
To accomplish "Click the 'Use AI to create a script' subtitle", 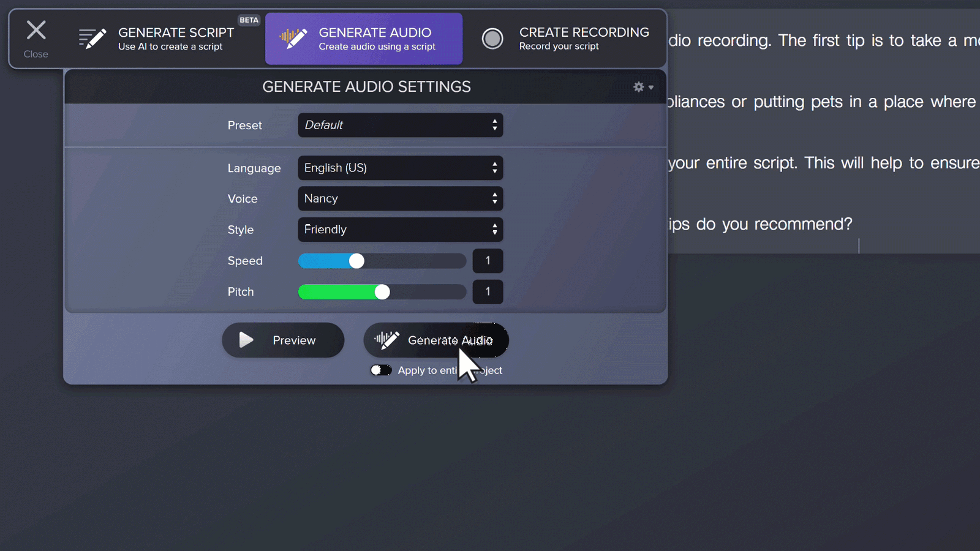I will coord(170,47).
